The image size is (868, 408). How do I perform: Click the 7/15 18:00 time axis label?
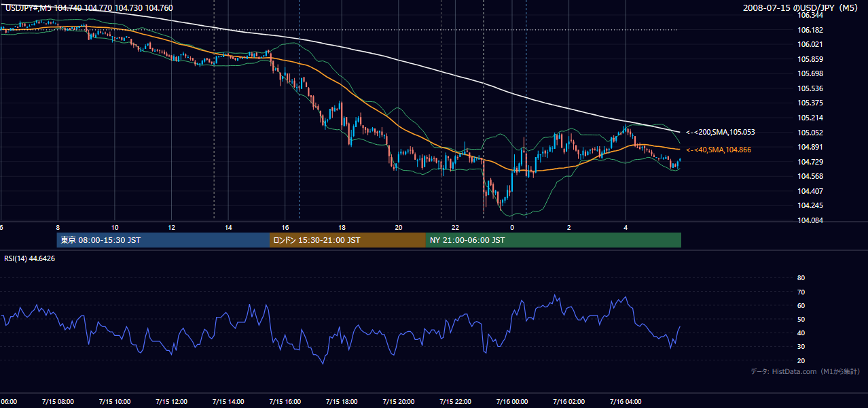[x=342, y=401]
